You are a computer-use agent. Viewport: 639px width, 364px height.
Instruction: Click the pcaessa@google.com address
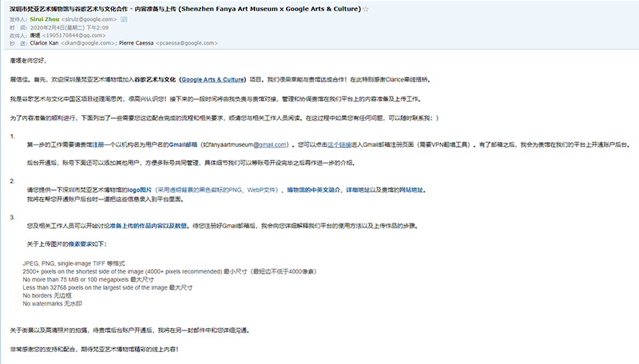pyautogui.click(x=187, y=43)
